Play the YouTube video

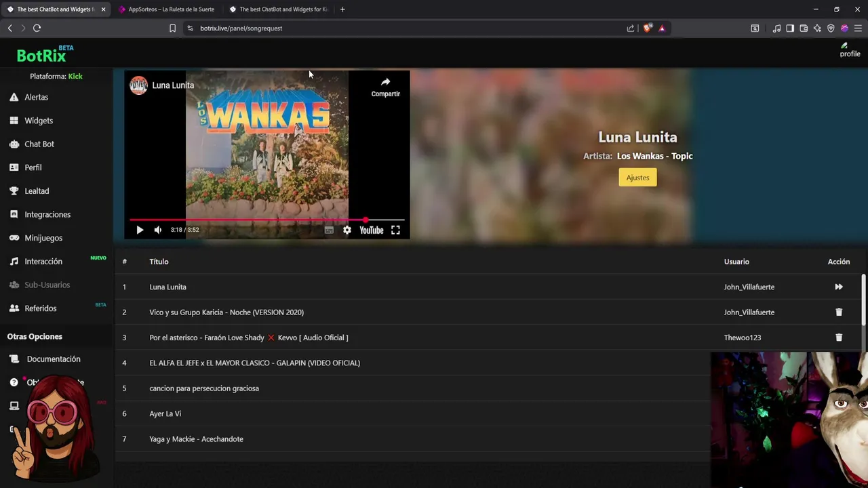[x=140, y=230]
